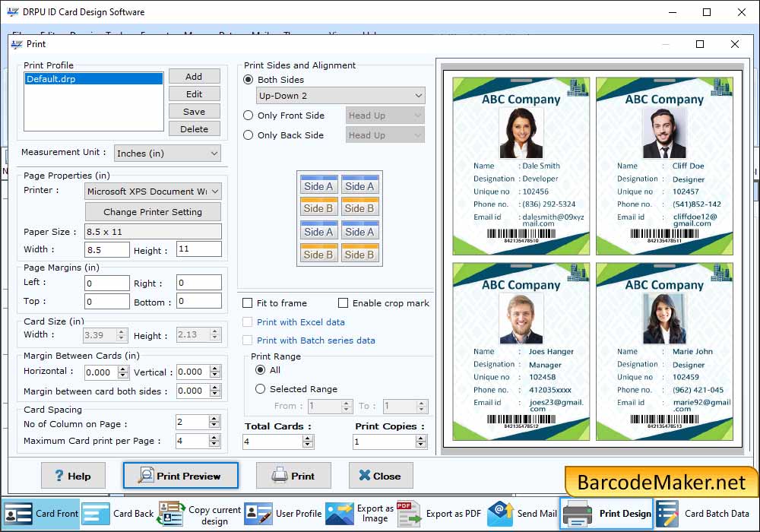Click the Joes Hanger ID card thumbnail
The width and height of the screenshot is (760, 532).
(521, 352)
